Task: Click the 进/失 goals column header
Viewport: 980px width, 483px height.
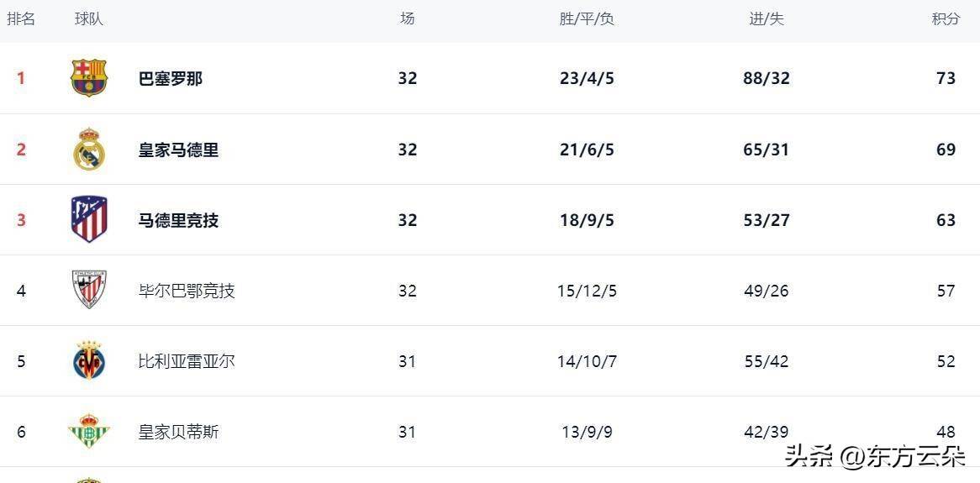Action: (x=767, y=18)
